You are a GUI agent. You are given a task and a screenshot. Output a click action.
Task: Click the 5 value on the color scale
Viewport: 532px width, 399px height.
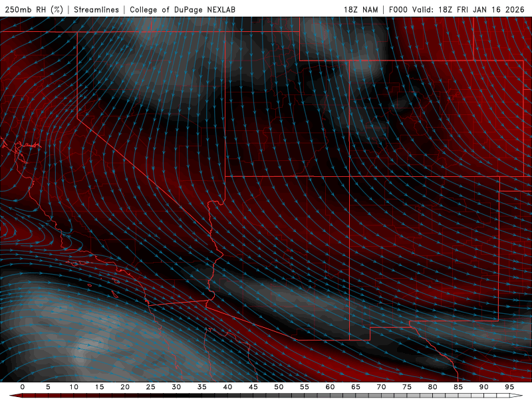48,387
